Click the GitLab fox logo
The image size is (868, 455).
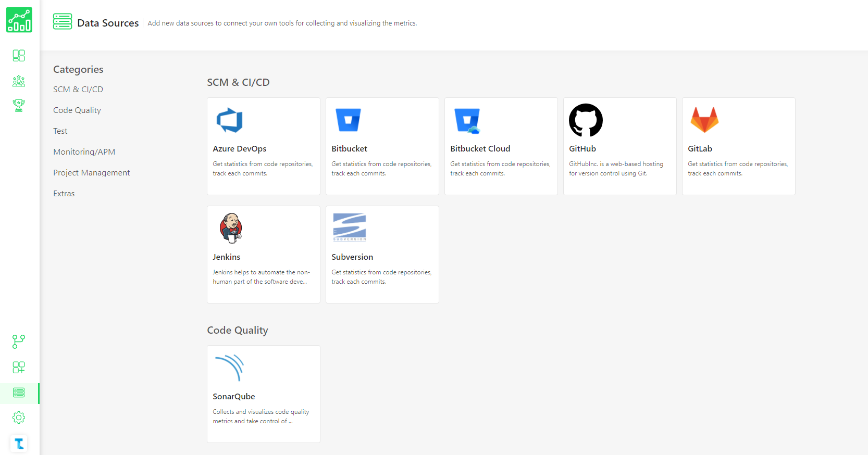coord(704,120)
